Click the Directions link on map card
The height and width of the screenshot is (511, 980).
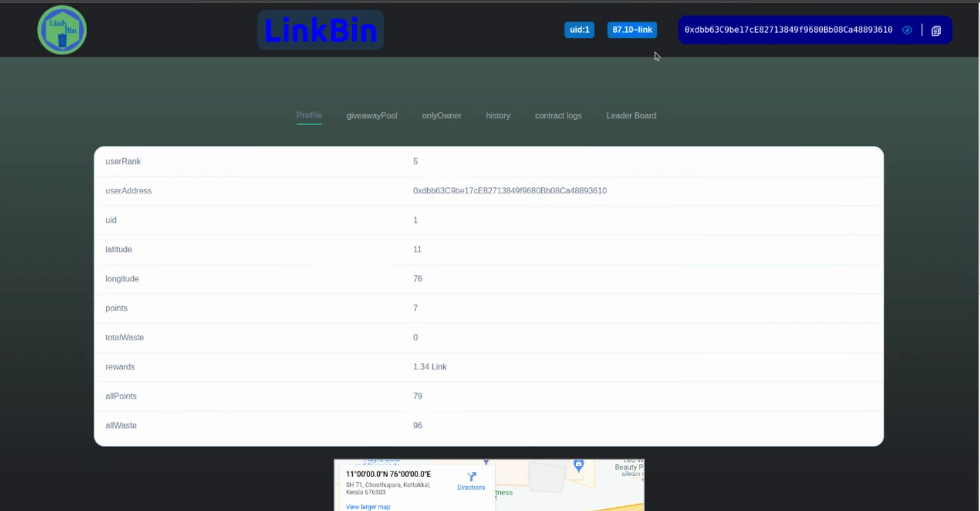471,488
